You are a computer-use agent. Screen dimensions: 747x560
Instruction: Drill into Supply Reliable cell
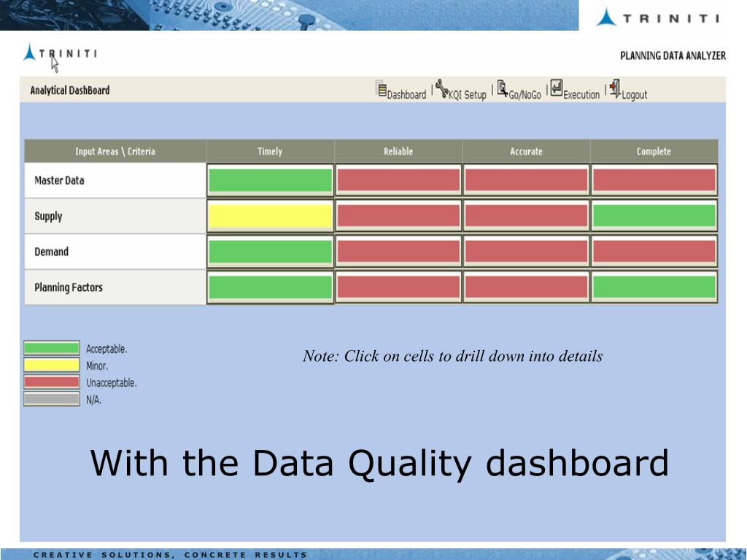click(x=398, y=216)
